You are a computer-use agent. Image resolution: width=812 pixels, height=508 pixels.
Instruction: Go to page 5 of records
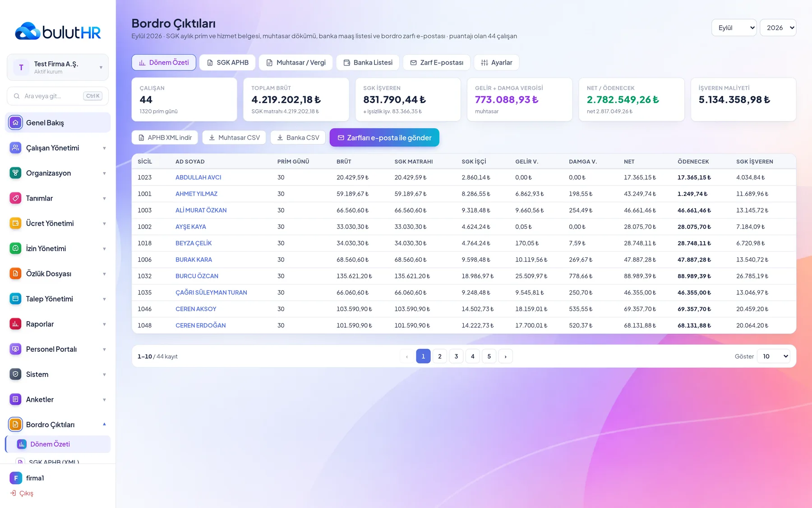point(489,356)
